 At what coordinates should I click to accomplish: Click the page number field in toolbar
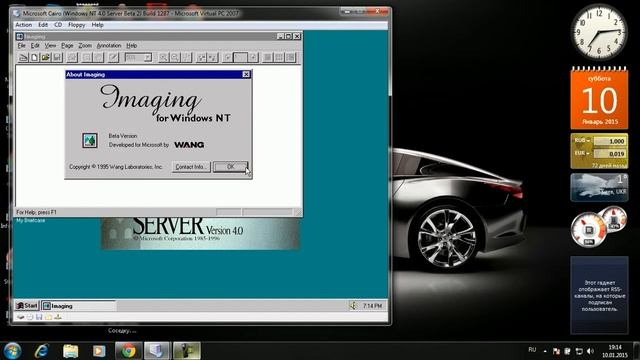[x=240, y=58]
